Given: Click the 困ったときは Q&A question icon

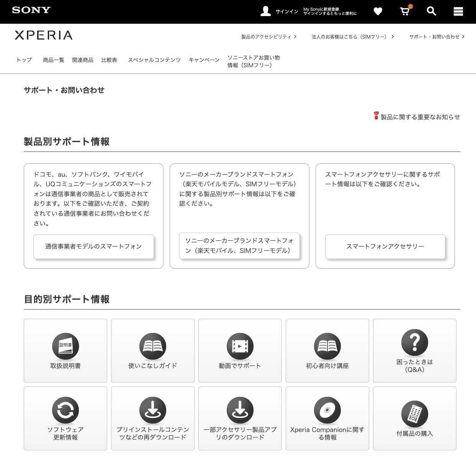Looking at the screenshot, I should pos(414,342).
